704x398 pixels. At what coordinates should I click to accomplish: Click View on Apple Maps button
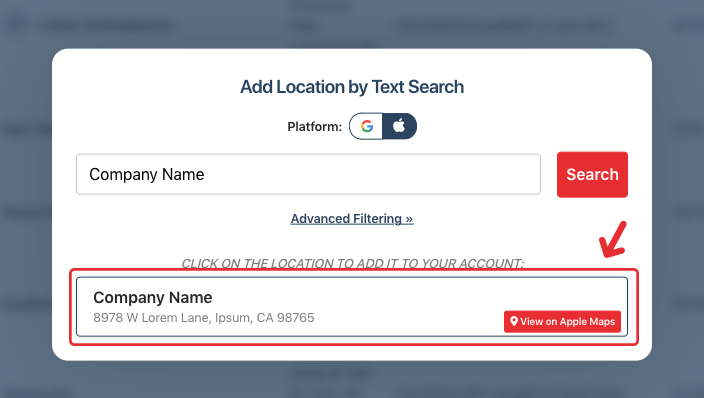pyautogui.click(x=562, y=322)
